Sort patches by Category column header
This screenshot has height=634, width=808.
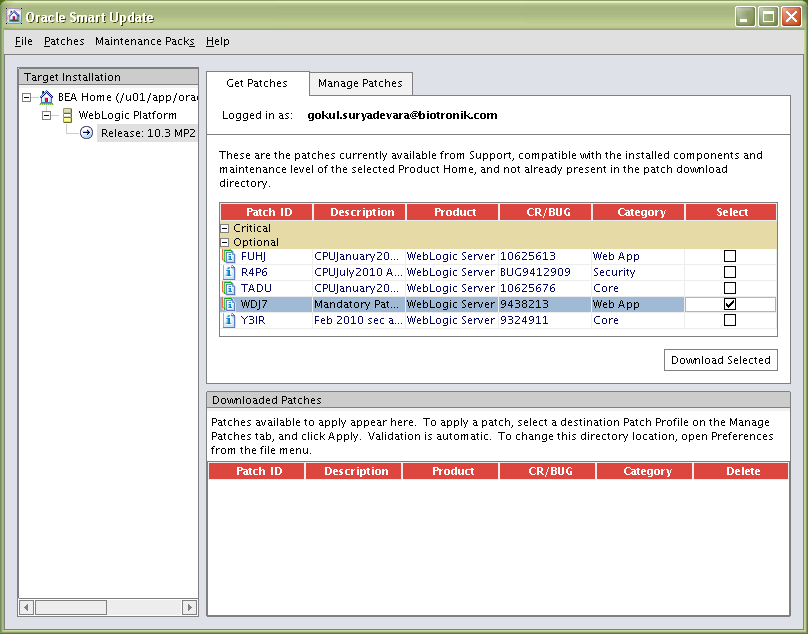pos(641,212)
